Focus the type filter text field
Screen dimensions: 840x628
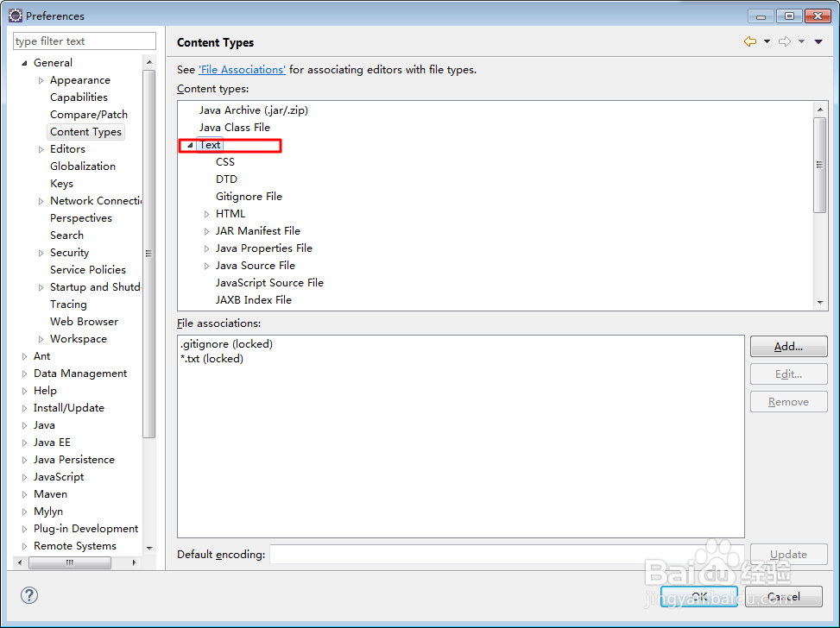click(85, 41)
